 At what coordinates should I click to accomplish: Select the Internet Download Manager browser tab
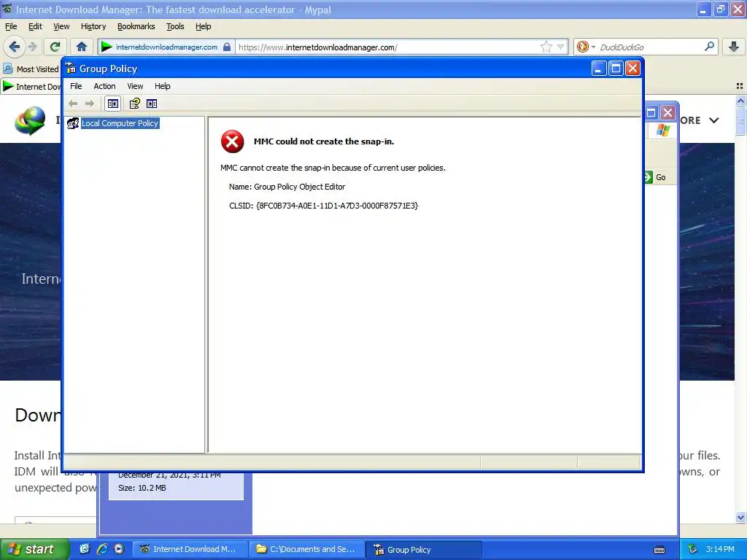32,87
